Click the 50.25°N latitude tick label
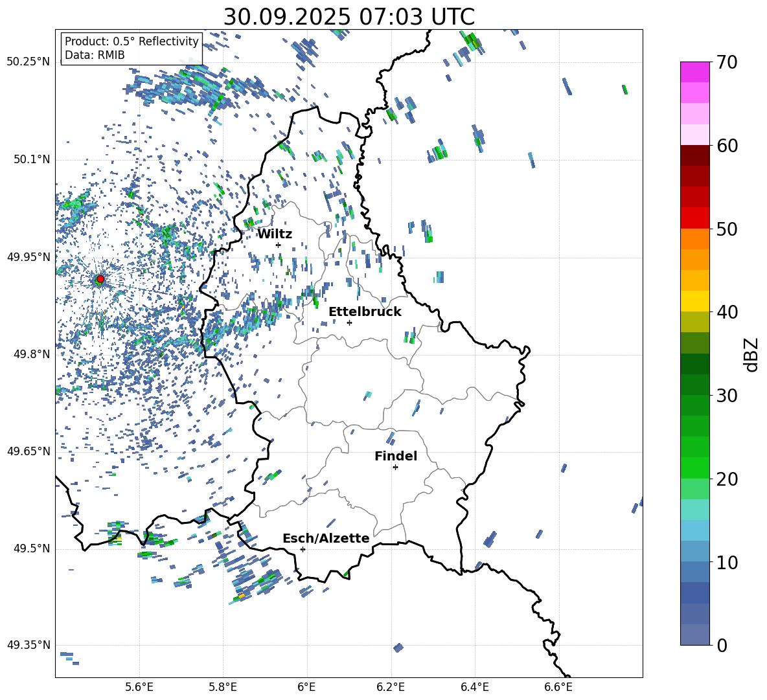The height and width of the screenshot is (700, 767). (28, 62)
